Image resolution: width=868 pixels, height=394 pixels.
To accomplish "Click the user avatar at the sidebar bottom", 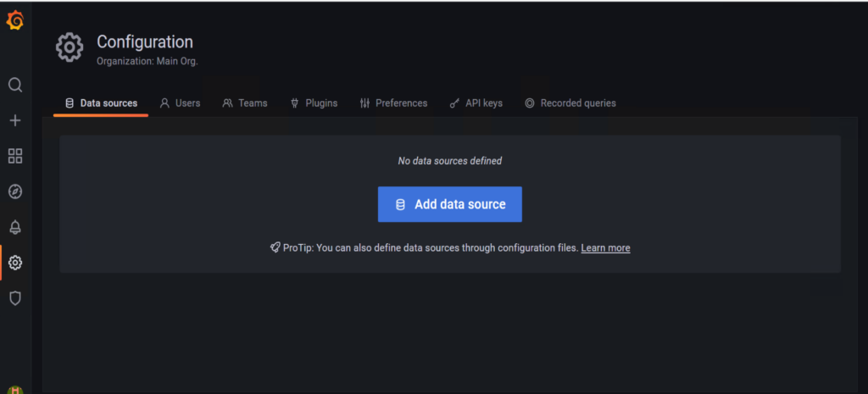I will 15,390.
